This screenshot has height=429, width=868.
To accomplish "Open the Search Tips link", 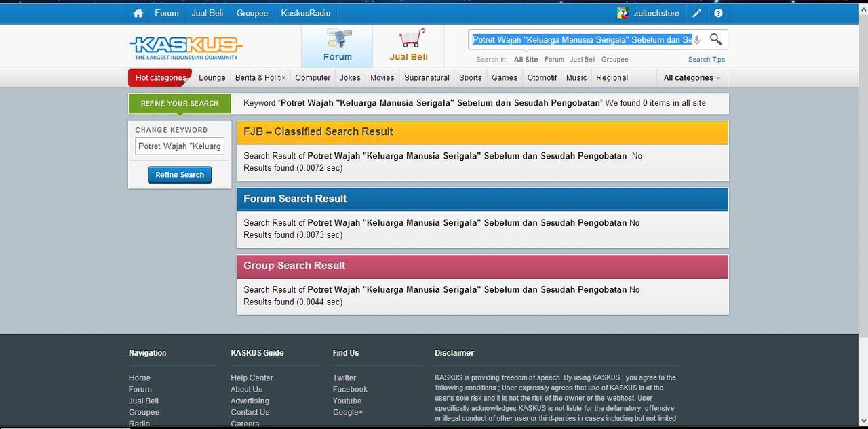I will coord(707,60).
